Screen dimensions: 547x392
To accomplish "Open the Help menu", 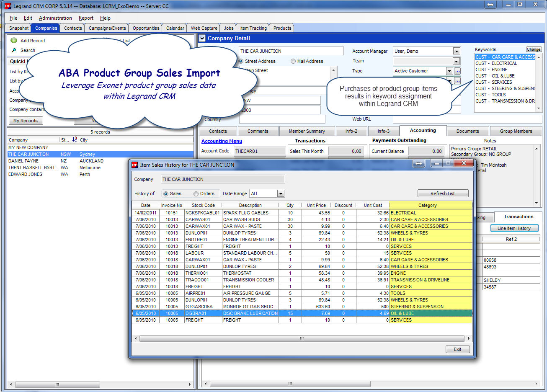I will [x=105, y=18].
